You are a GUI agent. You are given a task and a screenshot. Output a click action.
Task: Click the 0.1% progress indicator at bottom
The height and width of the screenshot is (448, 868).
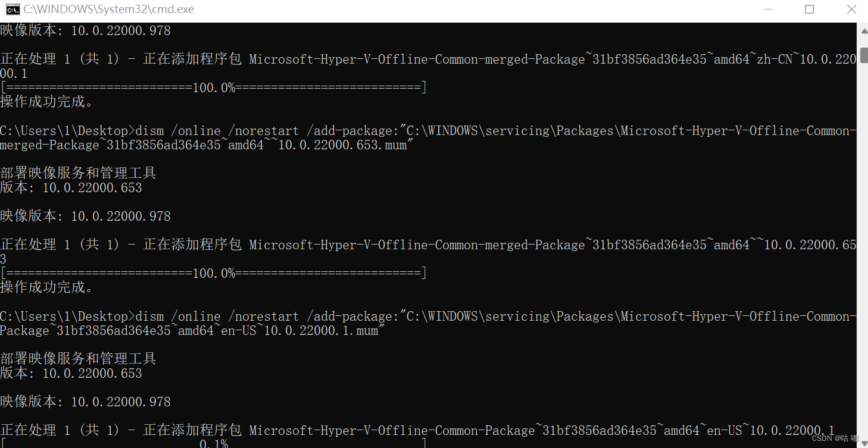click(x=213, y=444)
